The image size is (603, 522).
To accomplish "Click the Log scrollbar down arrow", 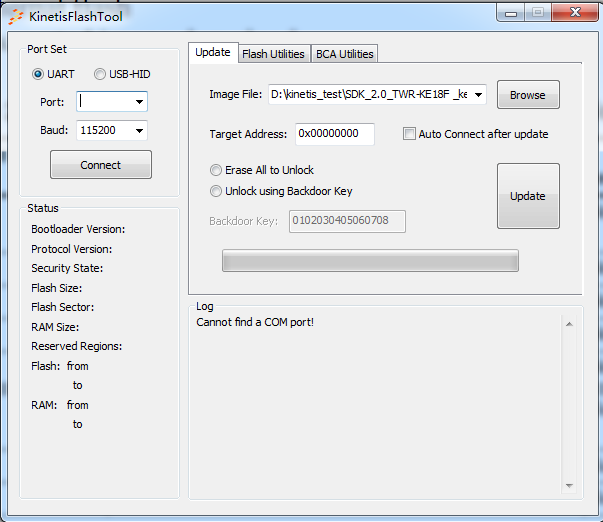I will tap(570, 486).
